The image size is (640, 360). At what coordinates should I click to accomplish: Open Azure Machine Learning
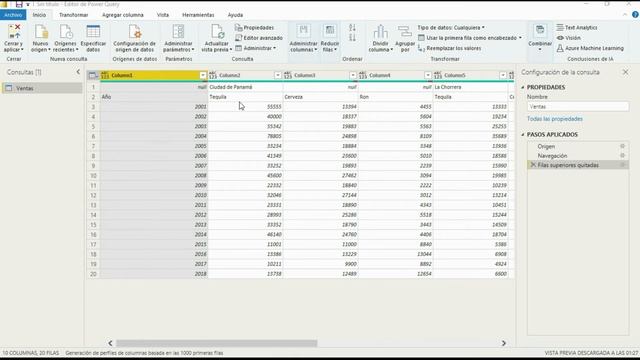click(x=590, y=48)
